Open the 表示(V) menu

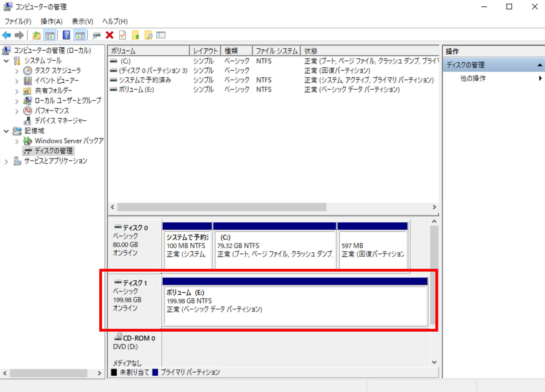[x=82, y=22]
